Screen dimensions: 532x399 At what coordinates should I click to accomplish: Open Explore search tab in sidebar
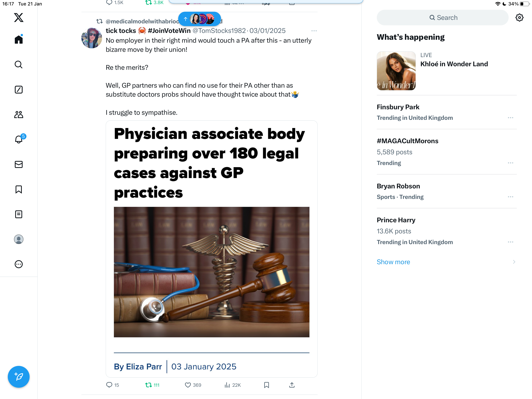[18, 64]
